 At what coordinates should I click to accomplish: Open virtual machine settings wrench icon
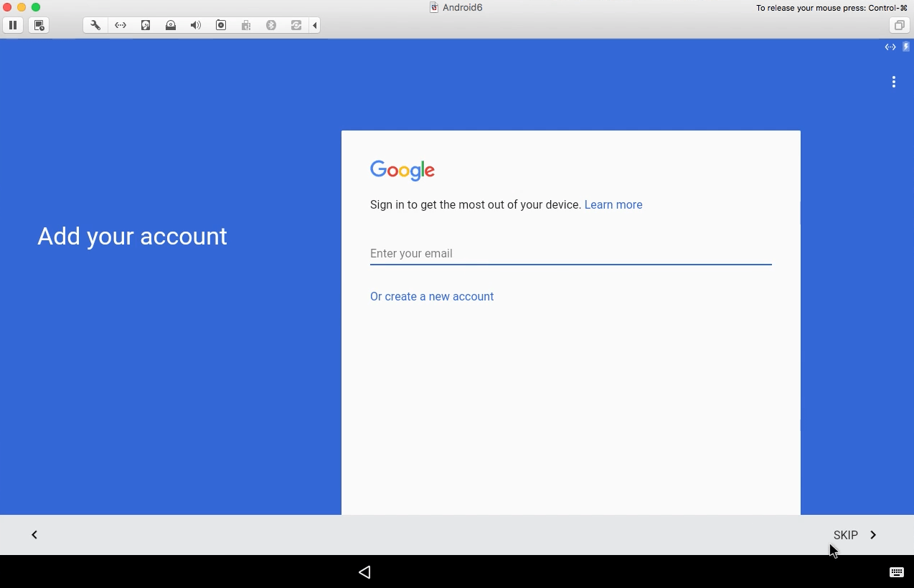pyautogui.click(x=95, y=25)
